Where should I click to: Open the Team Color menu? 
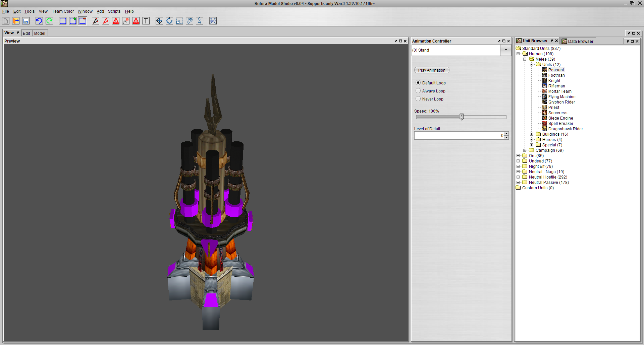coord(63,11)
